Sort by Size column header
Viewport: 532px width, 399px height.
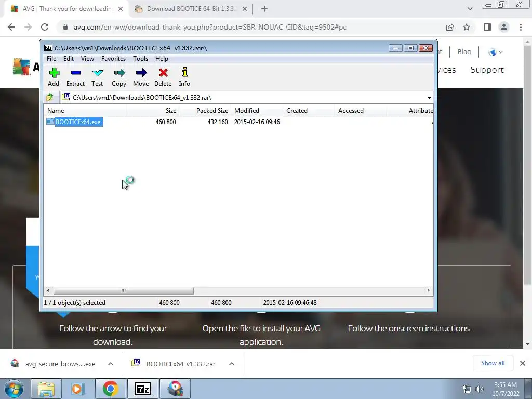point(153,111)
